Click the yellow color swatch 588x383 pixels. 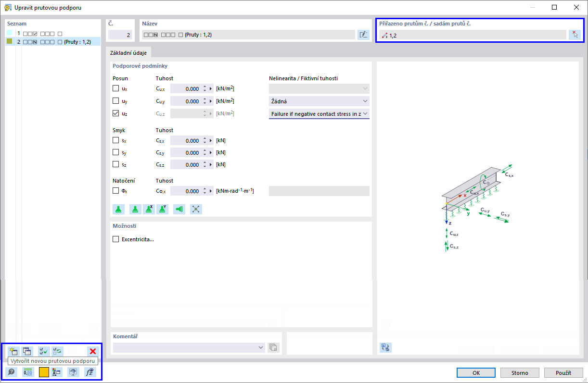pos(44,371)
